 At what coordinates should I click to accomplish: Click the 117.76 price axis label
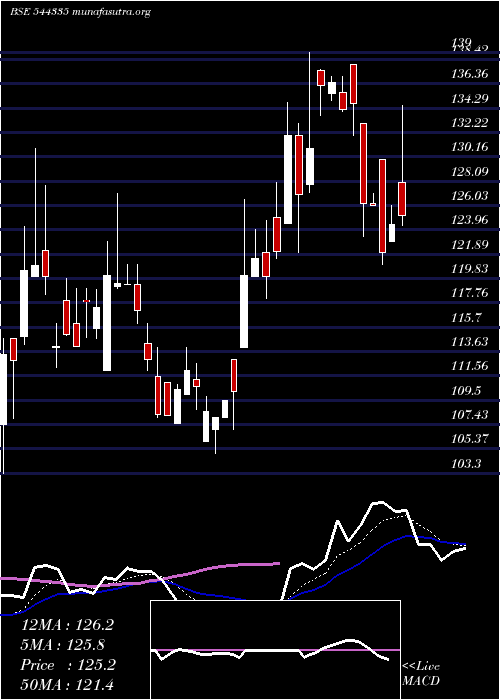point(470,293)
